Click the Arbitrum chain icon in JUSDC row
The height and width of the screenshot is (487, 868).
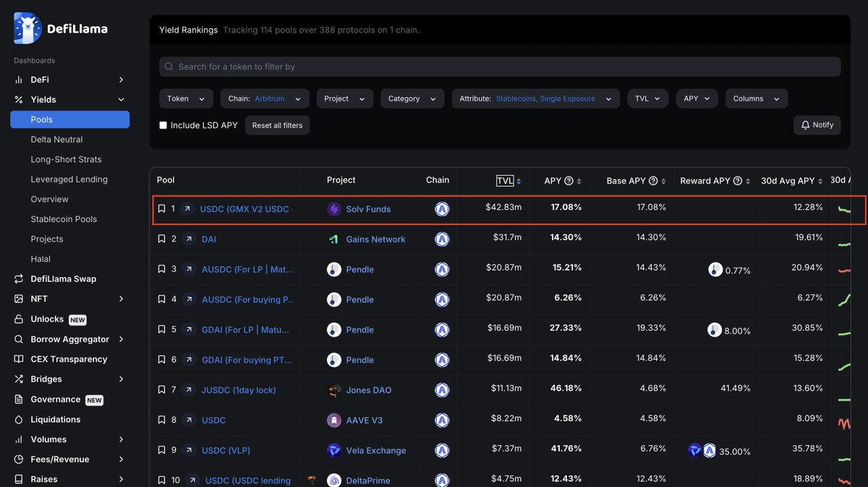pyautogui.click(x=442, y=390)
